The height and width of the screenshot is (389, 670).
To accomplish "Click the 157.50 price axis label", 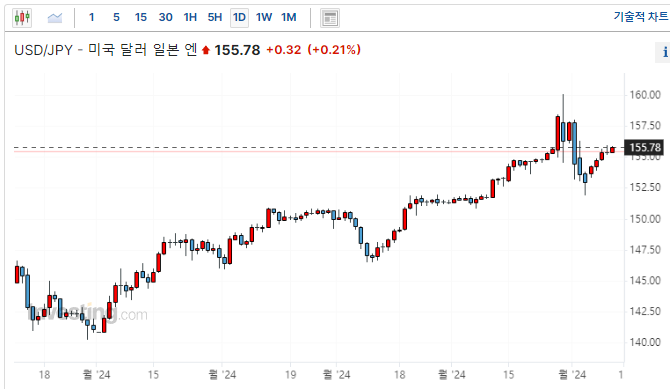I will tap(645, 126).
